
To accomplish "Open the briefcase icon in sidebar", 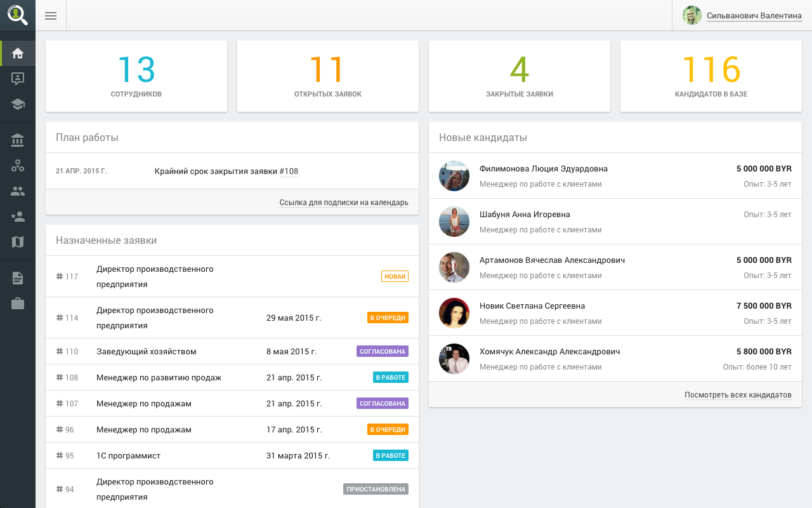I will (x=18, y=304).
